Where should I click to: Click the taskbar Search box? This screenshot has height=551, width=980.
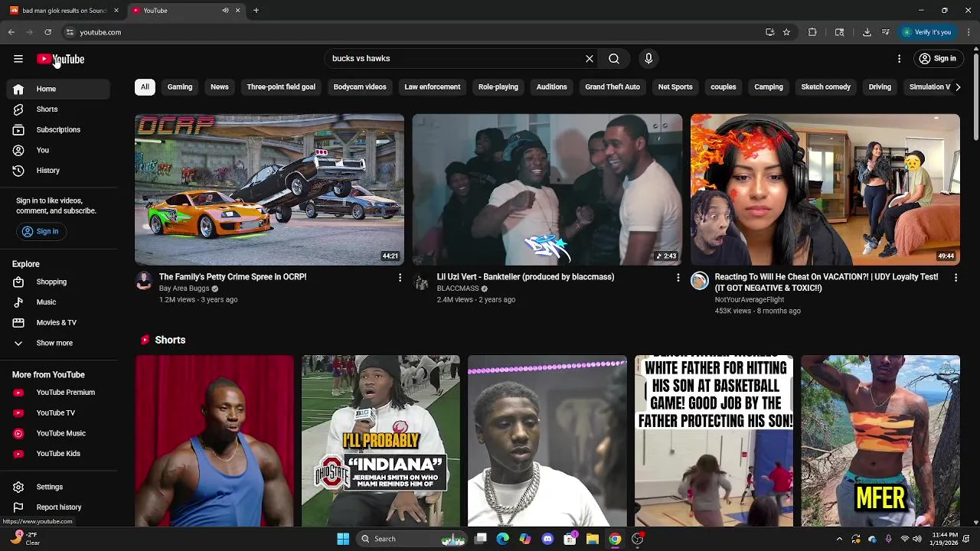413,539
